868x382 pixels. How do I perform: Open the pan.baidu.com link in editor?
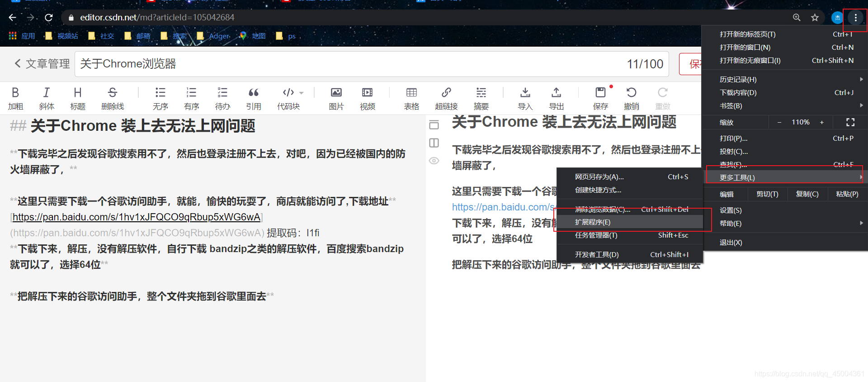tap(137, 217)
